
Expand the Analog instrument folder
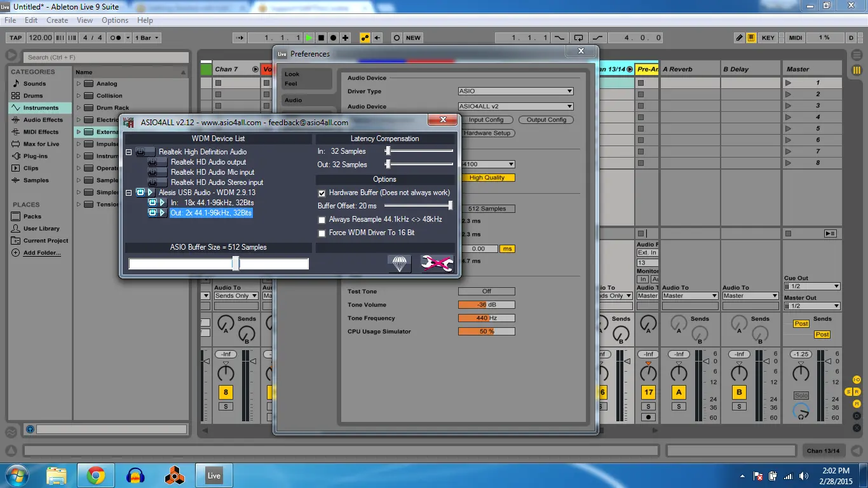(x=79, y=83)
